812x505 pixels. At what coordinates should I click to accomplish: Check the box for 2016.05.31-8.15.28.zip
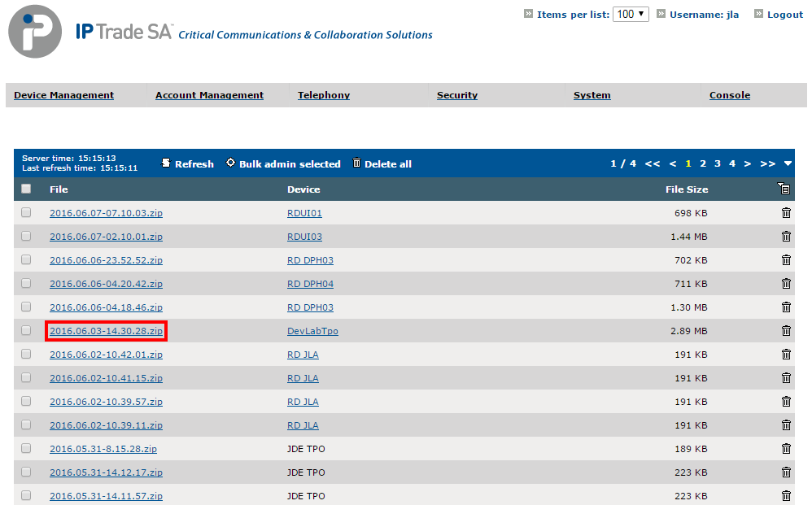(26, 448)
